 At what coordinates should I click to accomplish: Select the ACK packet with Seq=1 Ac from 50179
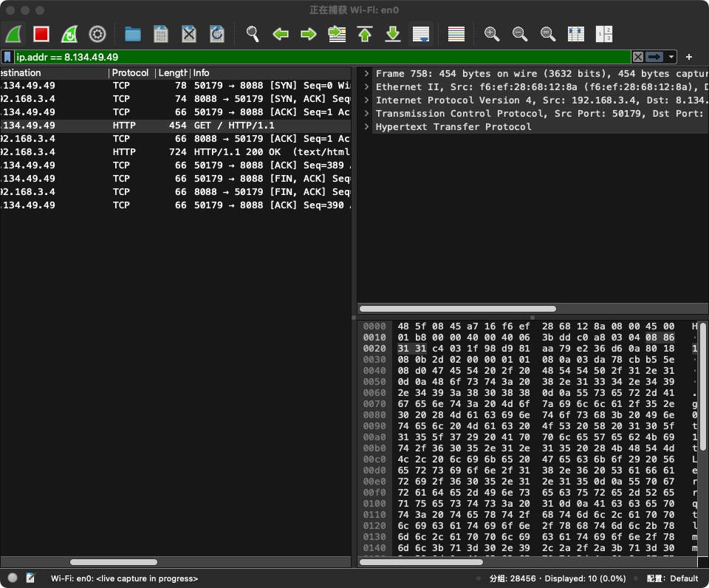176,112
